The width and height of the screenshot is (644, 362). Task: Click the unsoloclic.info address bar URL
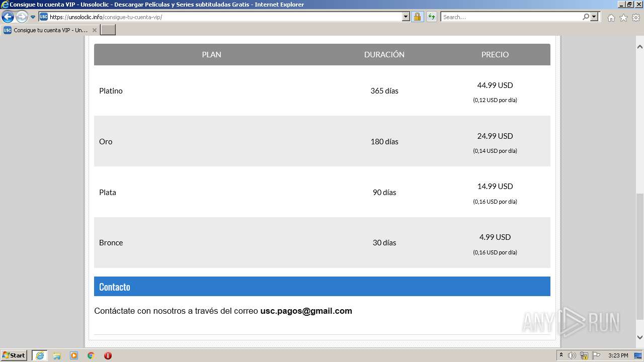tap(106, 17)
